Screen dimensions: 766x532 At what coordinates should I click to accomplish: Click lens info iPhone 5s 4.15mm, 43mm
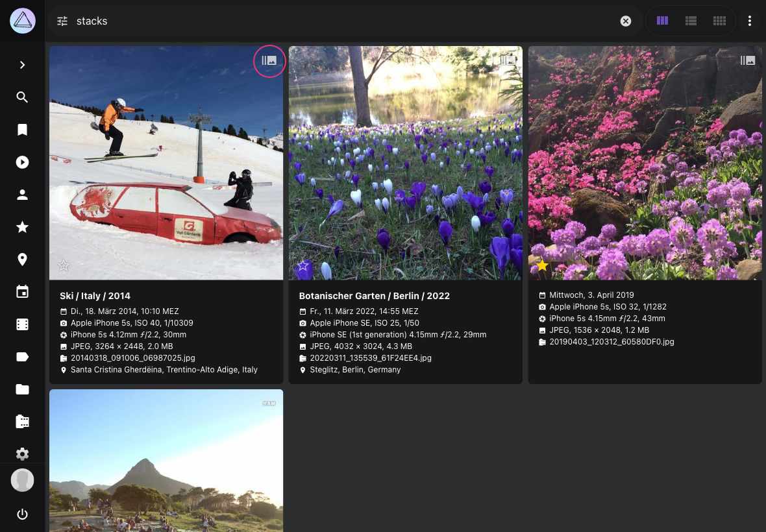point(607,319)
